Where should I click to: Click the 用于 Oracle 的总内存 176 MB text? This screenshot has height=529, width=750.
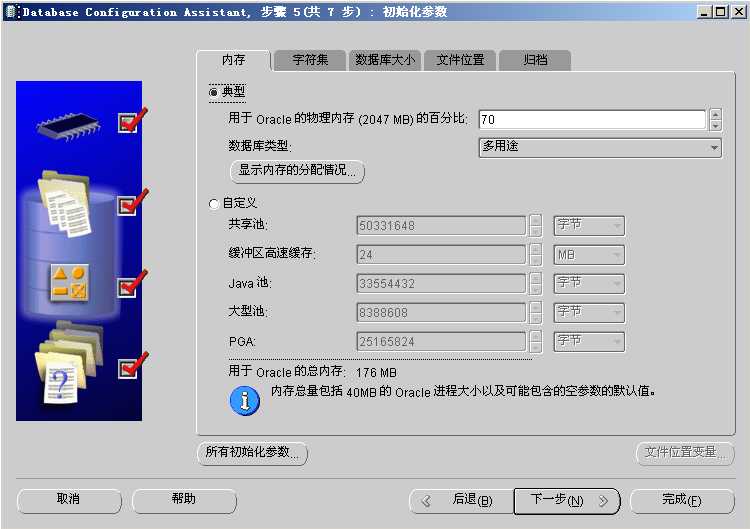click(312, 372)
